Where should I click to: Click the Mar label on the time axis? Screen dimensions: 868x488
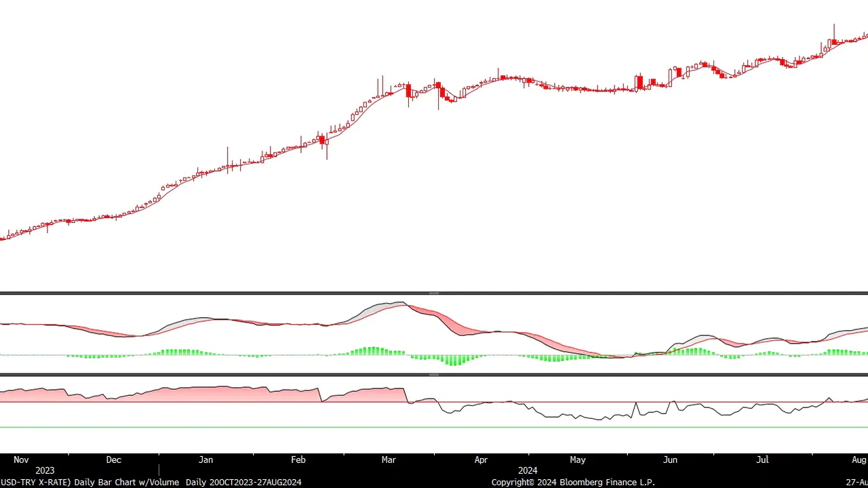pyautogui.click(x=389, y=460)
